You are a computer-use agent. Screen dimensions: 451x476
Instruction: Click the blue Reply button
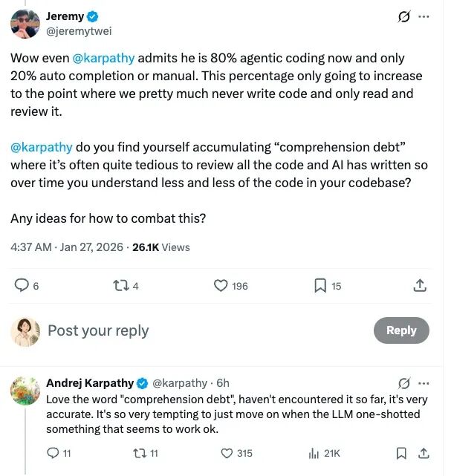tap(401, 330)
